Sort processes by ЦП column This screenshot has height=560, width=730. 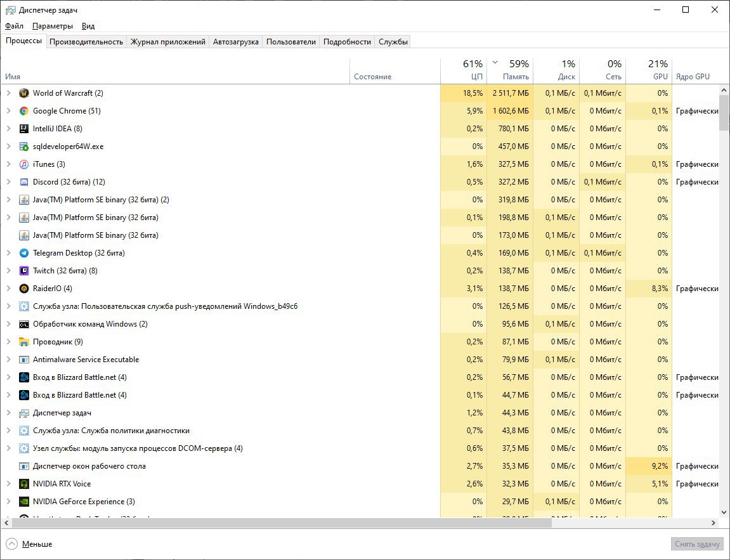[464, 70]
